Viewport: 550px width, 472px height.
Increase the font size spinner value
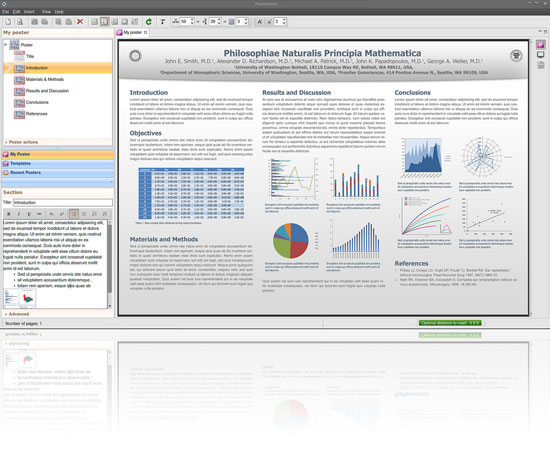pyautogui.click(x=284, y=20)
